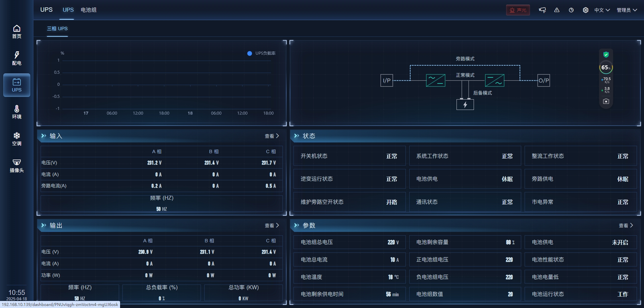
Task: Go to 配电 power distribution page
Action: [x=16, y=58]
